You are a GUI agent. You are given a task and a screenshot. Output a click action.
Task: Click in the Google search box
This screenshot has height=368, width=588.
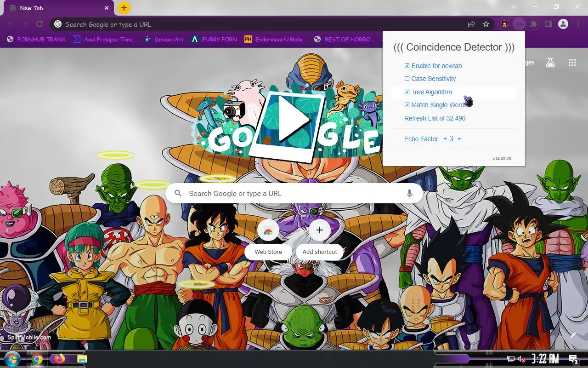[294, 194]
